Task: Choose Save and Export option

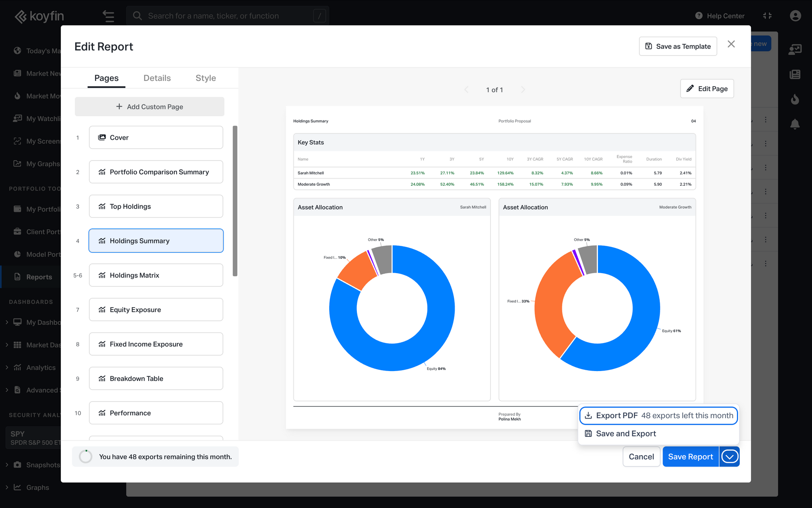Action: click(626, 434)
